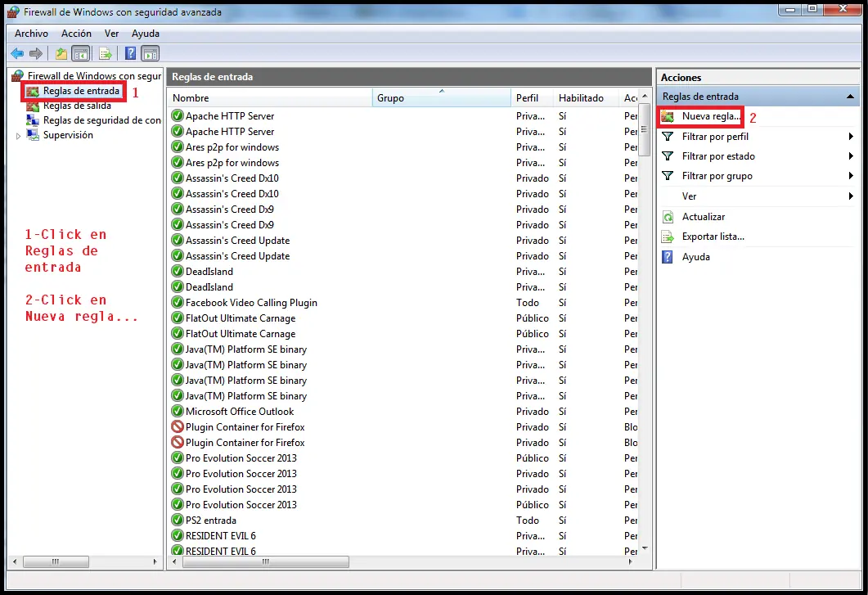The width and height of the screenshot is (868, 595).
Task: Click Nueva regla... in Acciones pane
Action: pyautogui.click(x=712, y=116)
